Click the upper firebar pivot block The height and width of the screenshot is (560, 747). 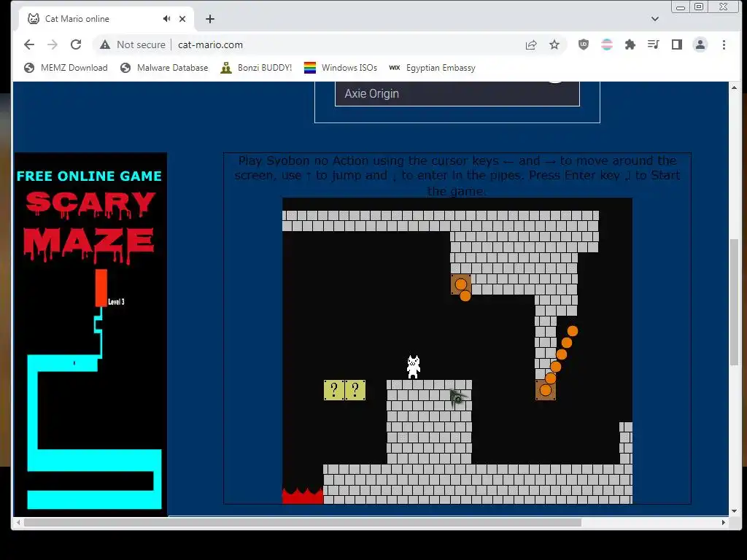(x=461, y=284)
